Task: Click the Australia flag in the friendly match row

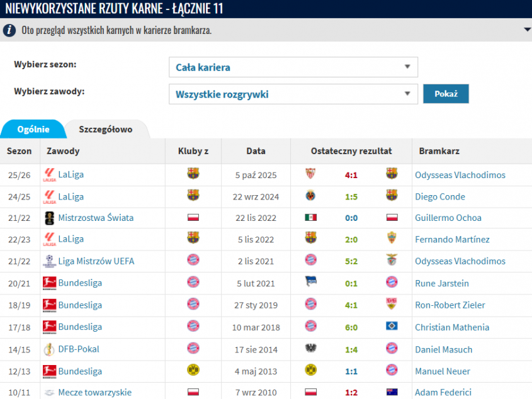Action: click(392, 392)
